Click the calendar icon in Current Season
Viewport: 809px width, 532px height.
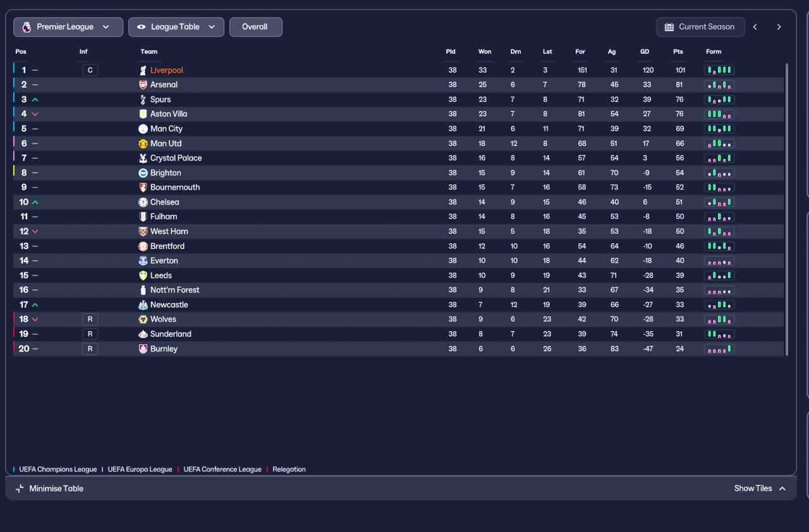[669, 27]
